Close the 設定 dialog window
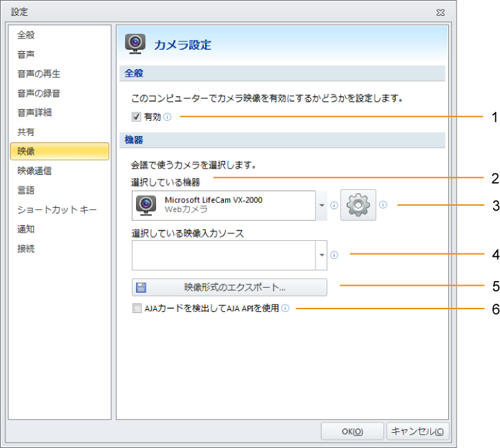 (x=441, y=12)
